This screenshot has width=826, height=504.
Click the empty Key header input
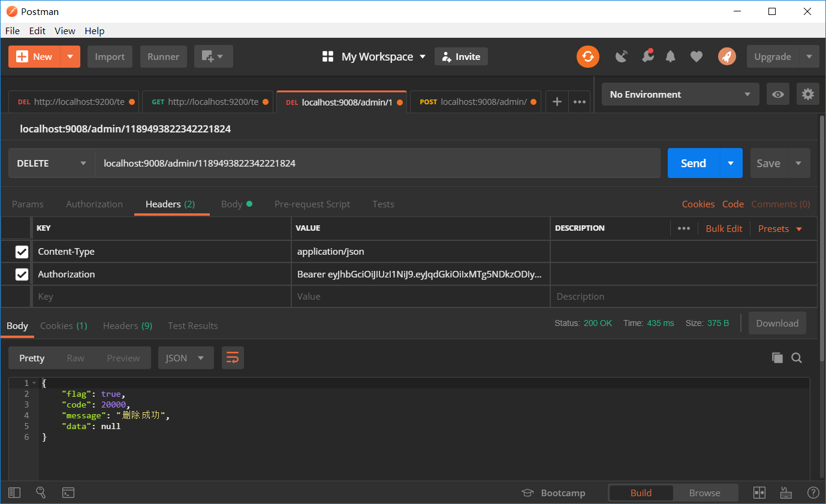[161, 297]
